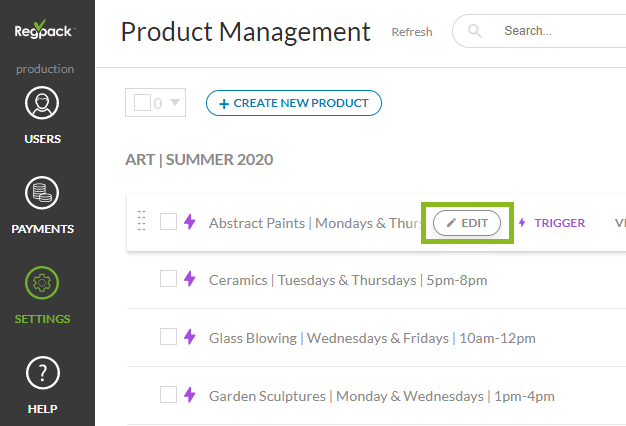The height and width of the screenshot is (426, 626).
Task: Click the lightning bolt beside Glass Blowing
Action: coord(189,338)
